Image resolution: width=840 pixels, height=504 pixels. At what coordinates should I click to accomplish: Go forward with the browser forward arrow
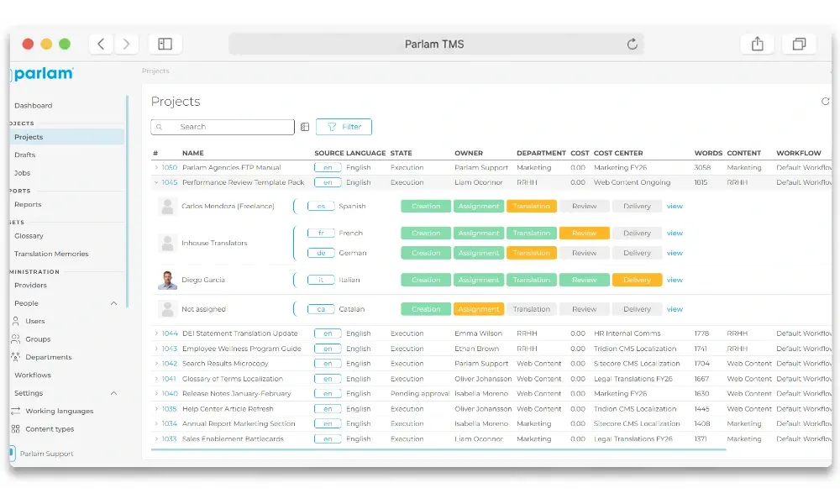[x=126, y=44]
